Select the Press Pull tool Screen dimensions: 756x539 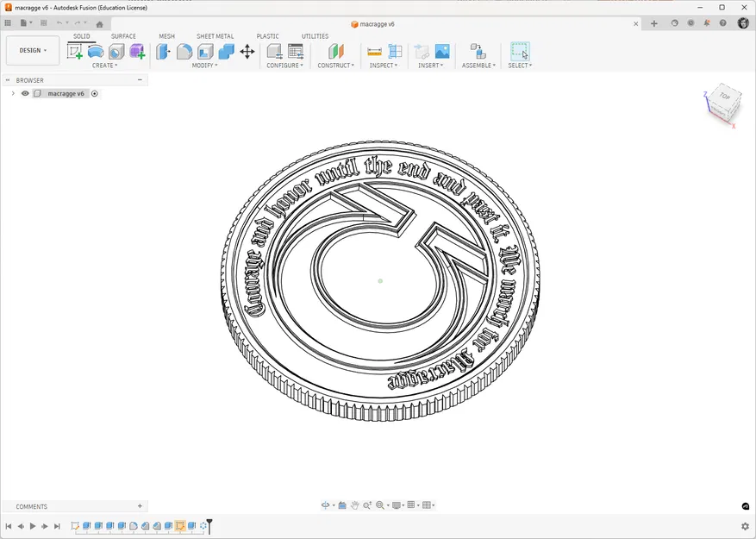click(x=163, y=51)
